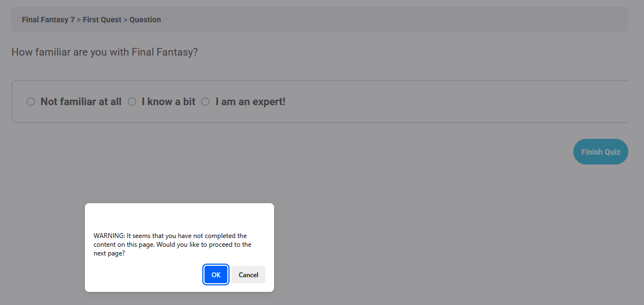Click the blank top area of warning dialog

[179, 216]
